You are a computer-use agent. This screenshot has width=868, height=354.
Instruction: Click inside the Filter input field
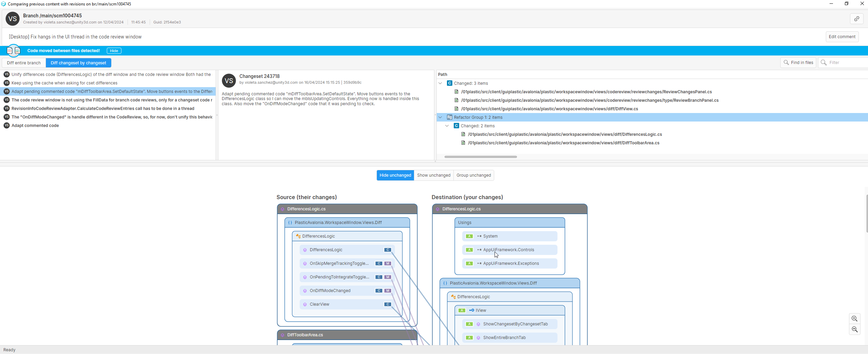[x=840, y=62]
